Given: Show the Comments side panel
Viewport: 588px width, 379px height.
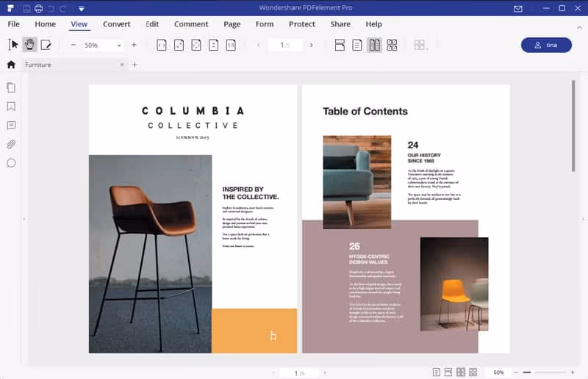Looking at the screenshot, I should tap(11, 126).
